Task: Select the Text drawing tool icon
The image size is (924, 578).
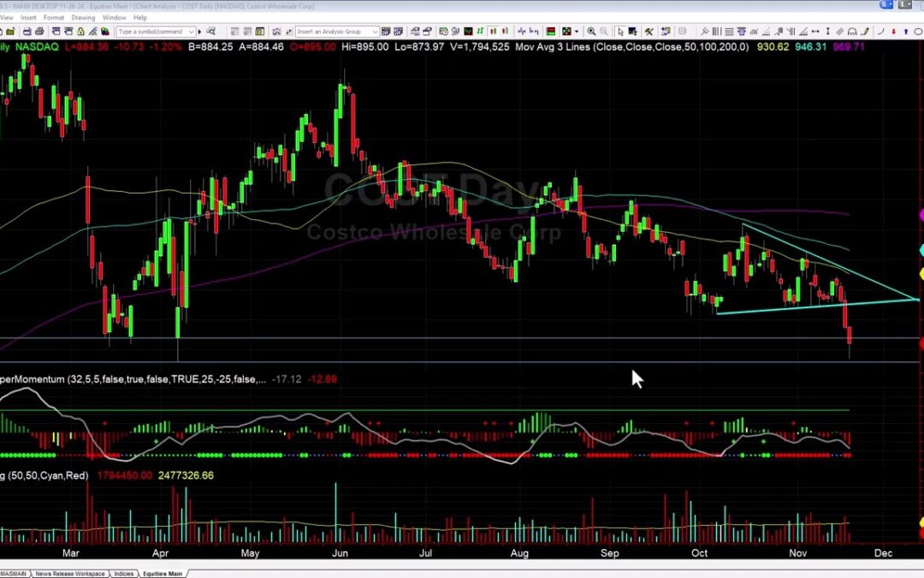Action: (741, 31)
